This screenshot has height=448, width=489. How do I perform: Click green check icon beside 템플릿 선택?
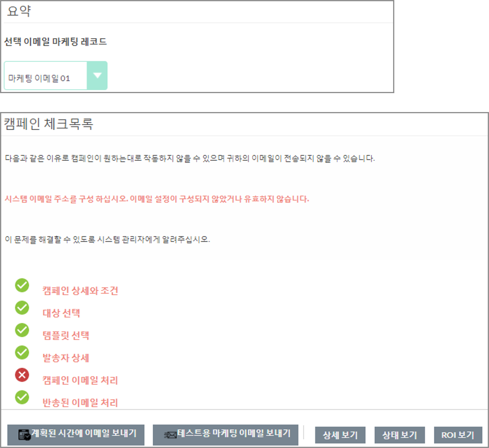(22, 330)
